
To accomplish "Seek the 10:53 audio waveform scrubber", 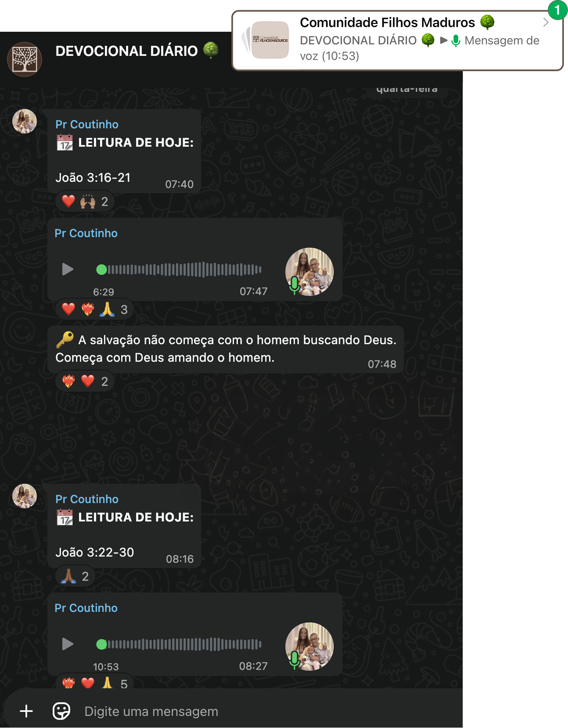I will point(179,644).
